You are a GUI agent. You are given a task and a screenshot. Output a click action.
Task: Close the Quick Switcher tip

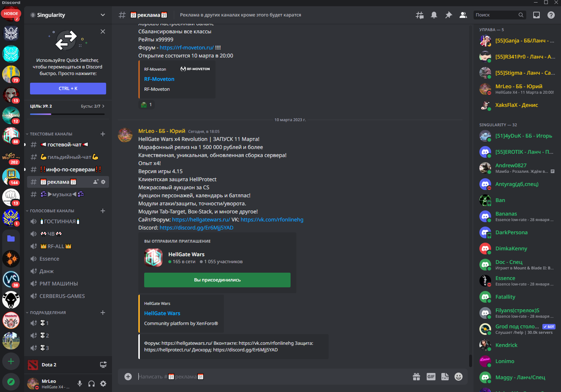click(103, 31)
